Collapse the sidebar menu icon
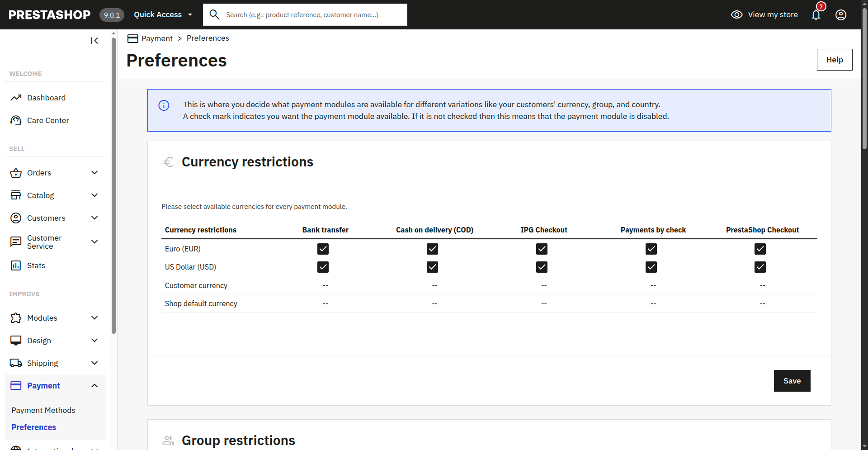Screen dimensions: 868x450 tap(94, 41)
